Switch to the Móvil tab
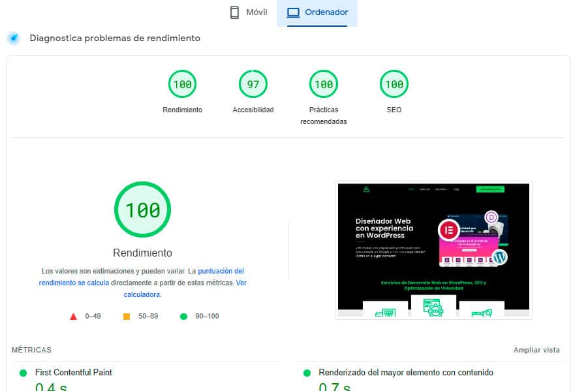The image size is (588, 391). pyautogui.click(x=248, y=12)
